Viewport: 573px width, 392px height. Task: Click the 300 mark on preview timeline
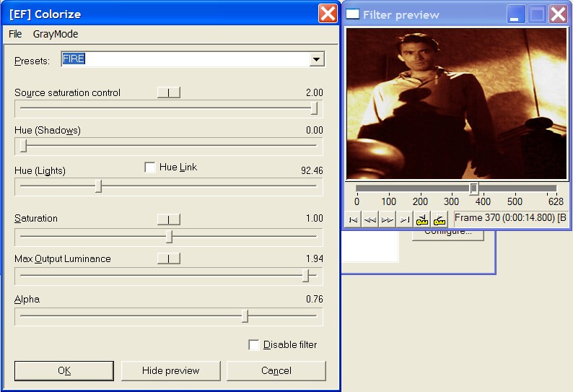451,201
